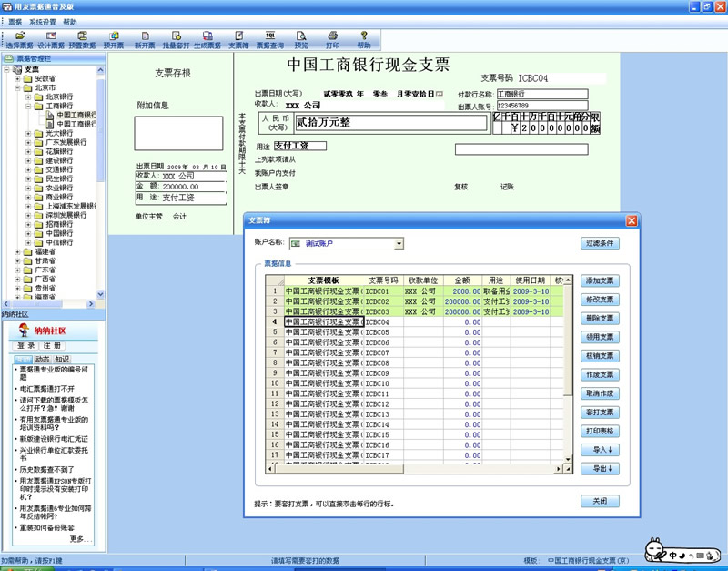Click the 登录 button in 纳纳社区
728x571 pixels.
pos(26,346)
